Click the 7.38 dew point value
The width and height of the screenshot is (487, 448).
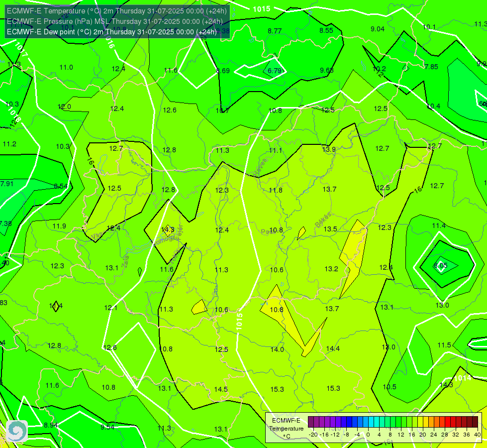tap(6, 224)
